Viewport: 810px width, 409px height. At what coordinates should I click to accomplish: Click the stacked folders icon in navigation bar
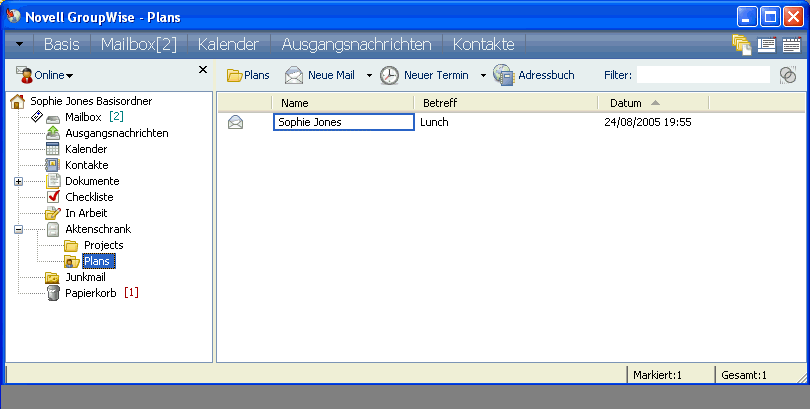pos(742,45)
